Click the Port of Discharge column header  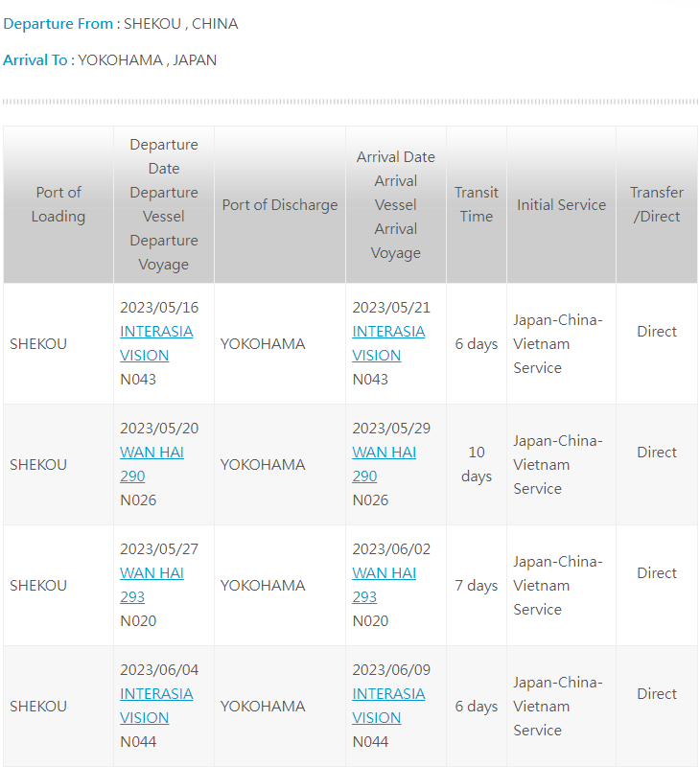[280, 205]
